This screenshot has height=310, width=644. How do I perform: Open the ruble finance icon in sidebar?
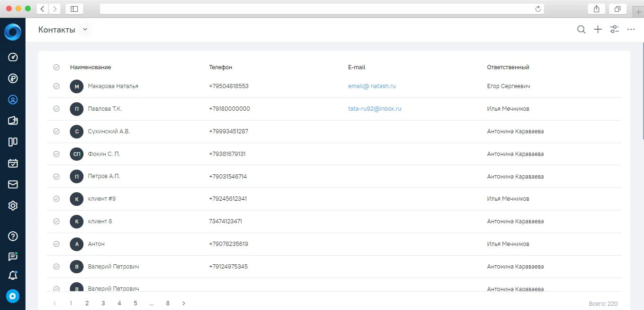point(13,78)
